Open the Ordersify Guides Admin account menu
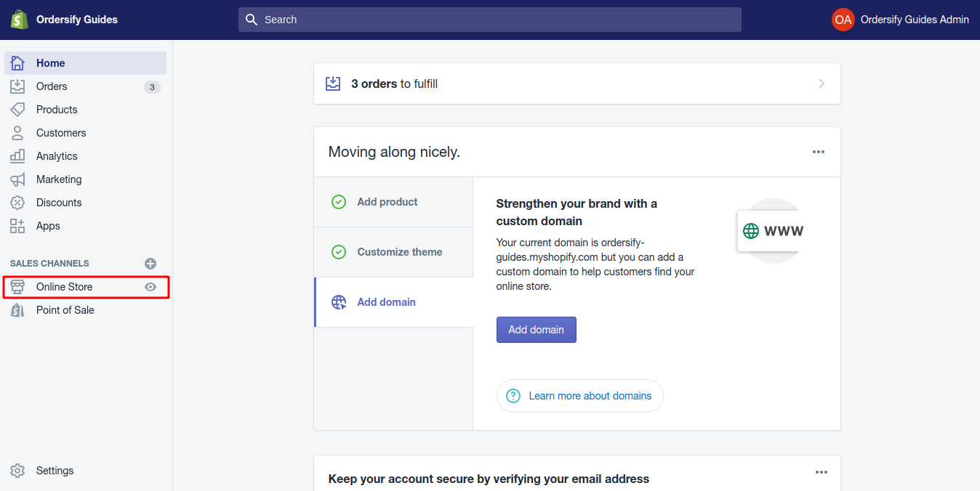Image resolution: width=980 pixels, height=491 pixels. tap(915, 20)
